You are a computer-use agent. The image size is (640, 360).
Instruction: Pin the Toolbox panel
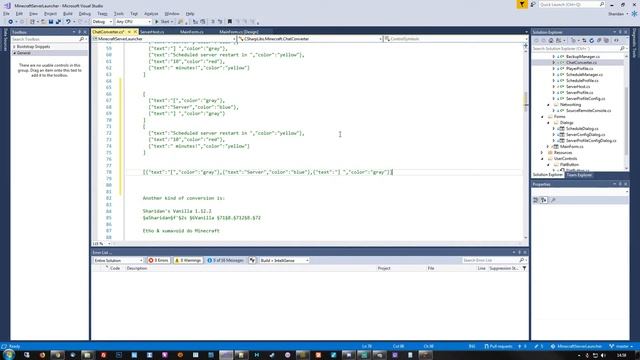pos(80,32)
